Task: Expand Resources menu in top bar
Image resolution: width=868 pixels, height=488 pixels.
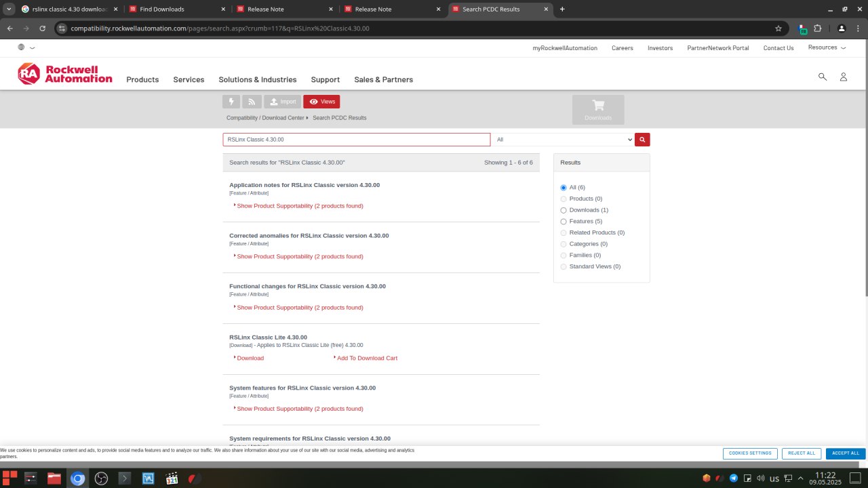Action: [x=827, y=47]
